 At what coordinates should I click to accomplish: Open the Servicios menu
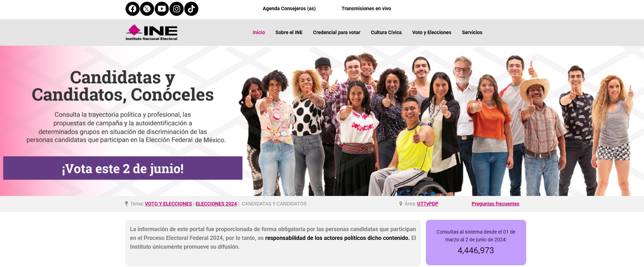(x=472, y=32)
